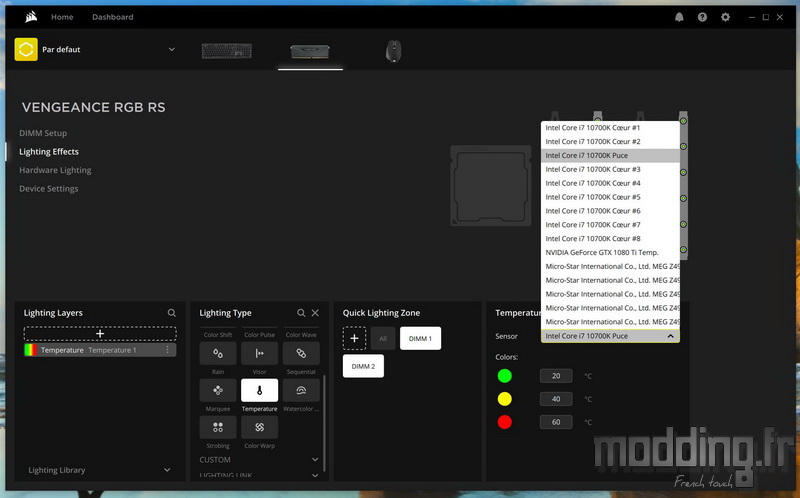Viewport: 800px width, 498px height.
Task: Select NVIDIA GeForce GTX 1080 Ti Temp. sensor
Action: [x=610, y=252]
